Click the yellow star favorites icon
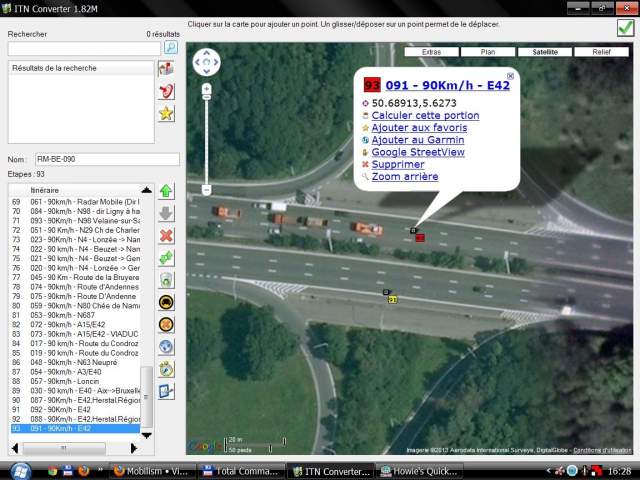Screen dimensions: 640x480 [167, 113]
